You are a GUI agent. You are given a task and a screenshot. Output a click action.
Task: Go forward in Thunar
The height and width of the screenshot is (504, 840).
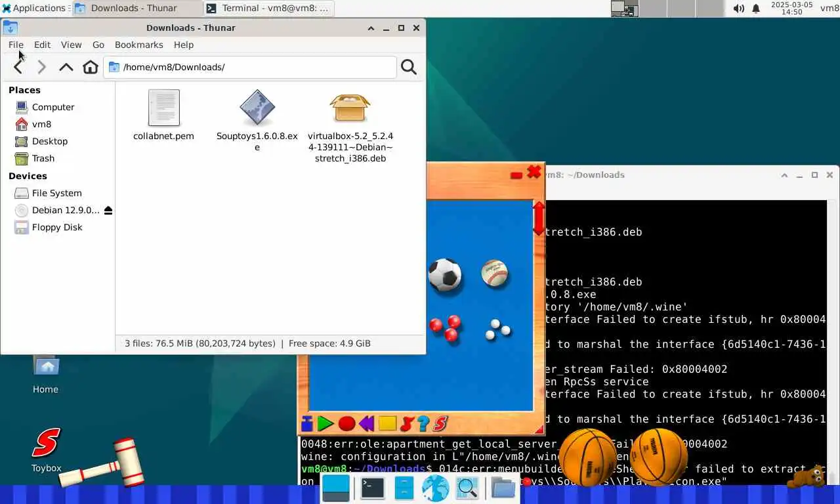(42, 67)
